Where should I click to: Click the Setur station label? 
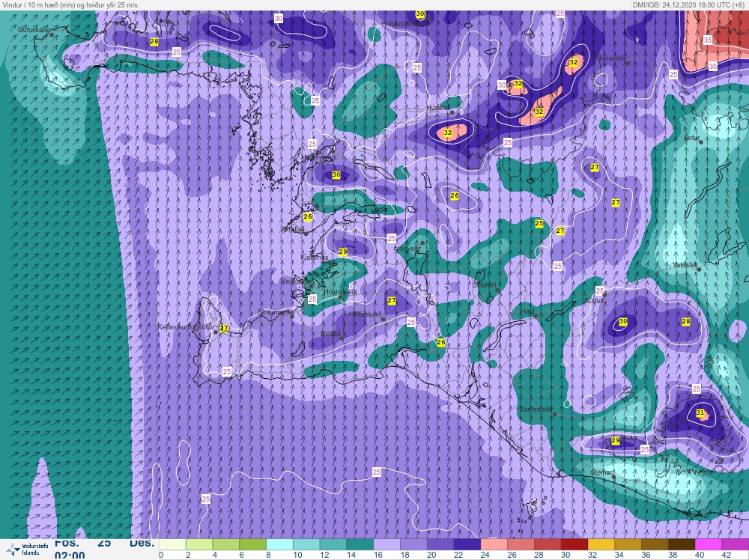click(x=691, y=138)
